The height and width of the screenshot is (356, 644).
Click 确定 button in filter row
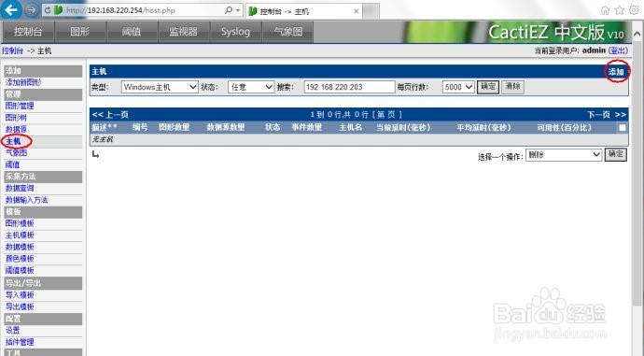pyautogui.click(x=488, y=87)
